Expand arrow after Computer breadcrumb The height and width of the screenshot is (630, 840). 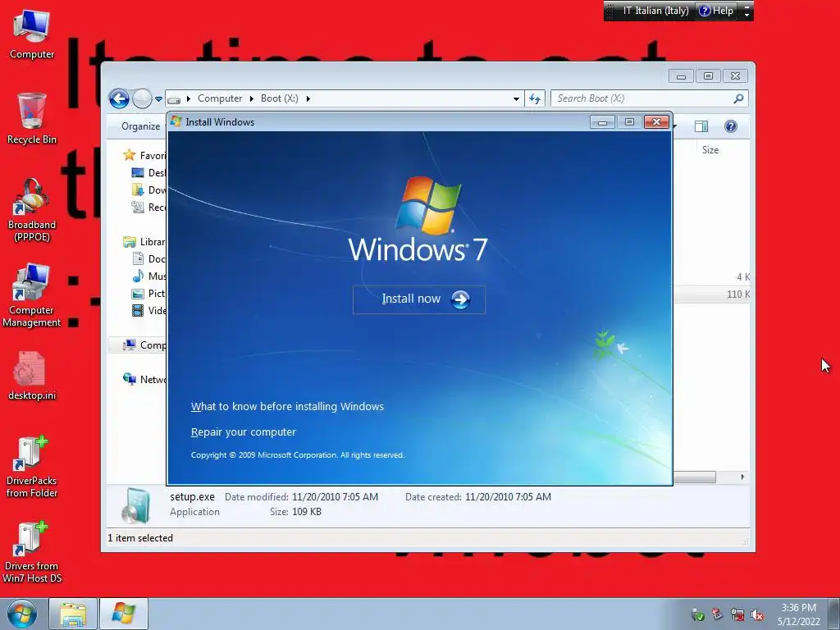[252, 98]
